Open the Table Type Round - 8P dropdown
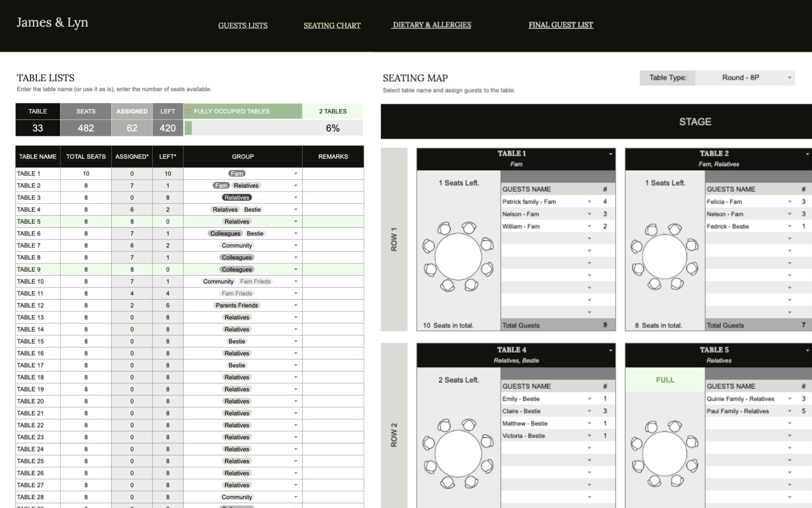This screenshot has width=812, height=508. tap(789, 78)
